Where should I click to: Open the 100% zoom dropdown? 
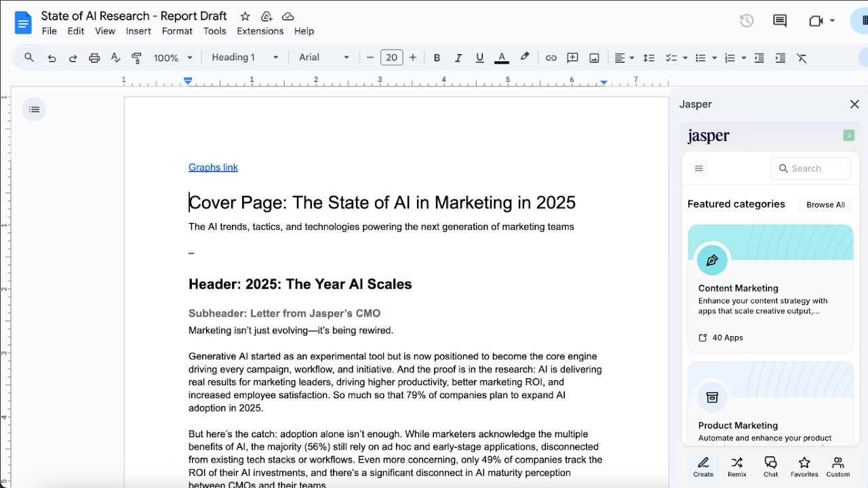(x=173, y=58)
